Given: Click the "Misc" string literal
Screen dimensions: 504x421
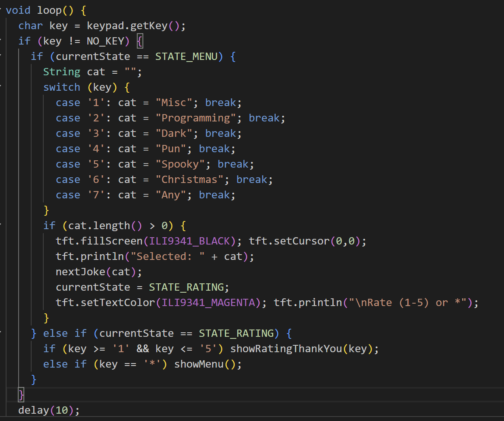Looking at the screenshot, I should [174, 102].
